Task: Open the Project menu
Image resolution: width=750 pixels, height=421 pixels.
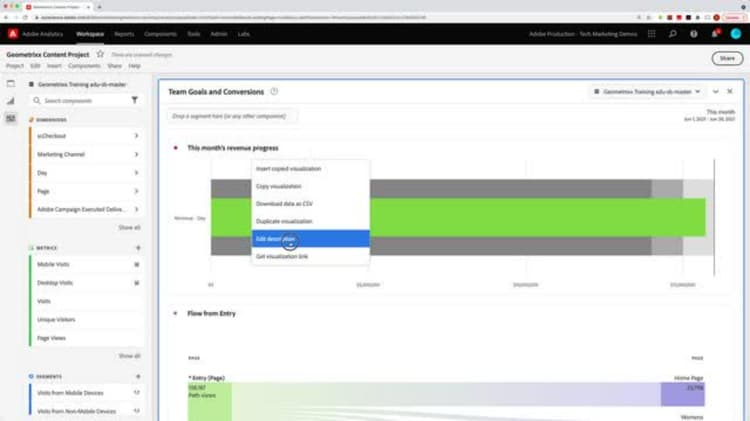Action: 15,66
